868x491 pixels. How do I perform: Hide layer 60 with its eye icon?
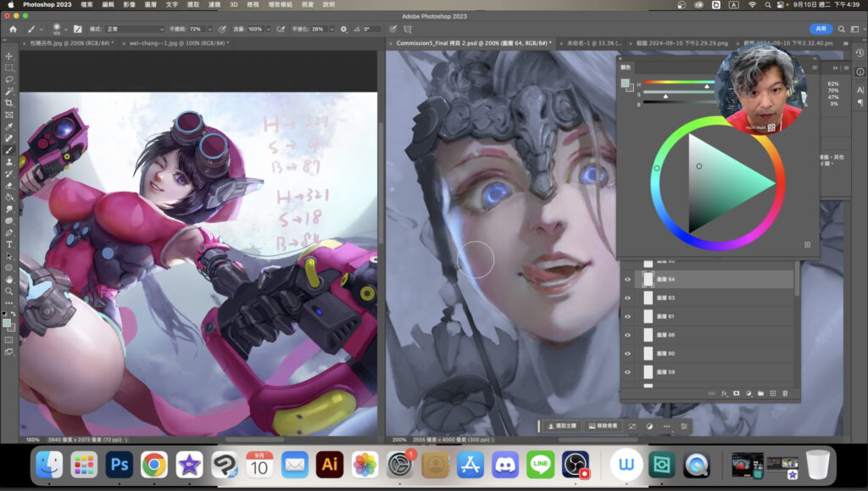(627, 353)
